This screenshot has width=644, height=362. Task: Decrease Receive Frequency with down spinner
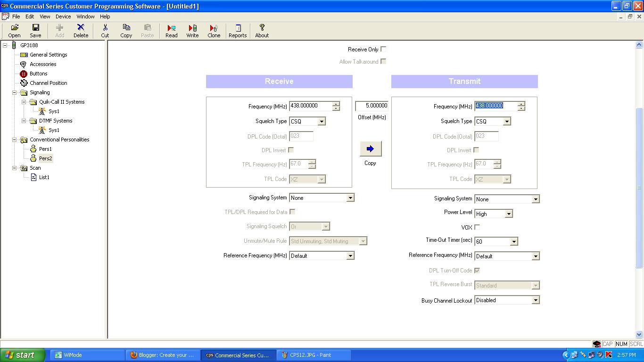[x=336, y=108]
